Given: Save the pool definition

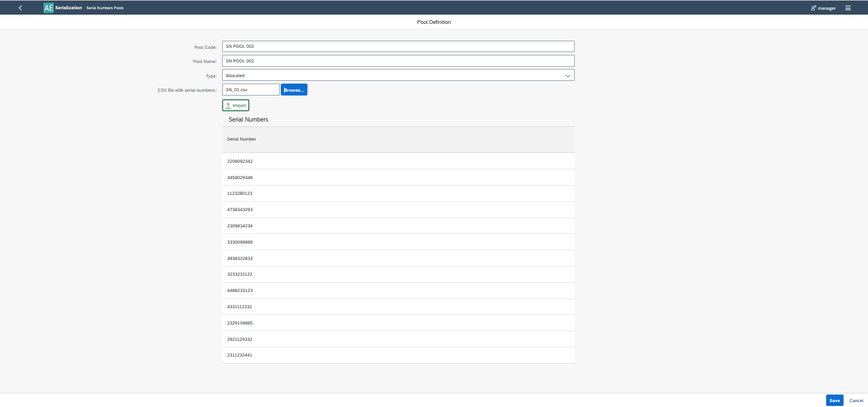Looking at the screenshot, I should coord(834,400).
